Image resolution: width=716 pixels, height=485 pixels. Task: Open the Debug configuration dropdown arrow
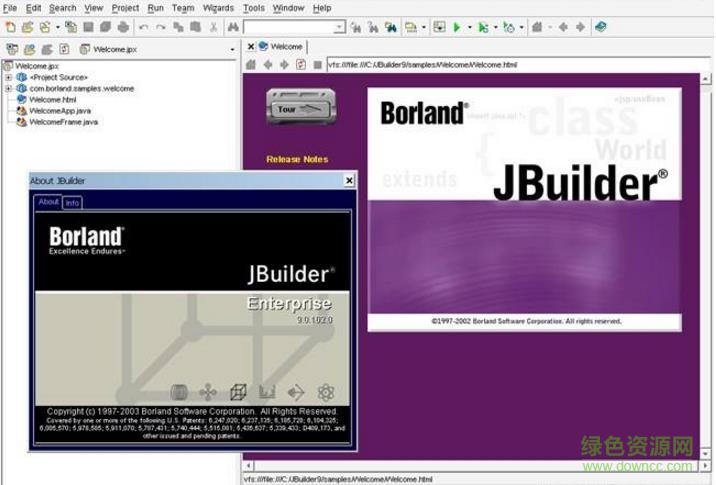[495, 27]
